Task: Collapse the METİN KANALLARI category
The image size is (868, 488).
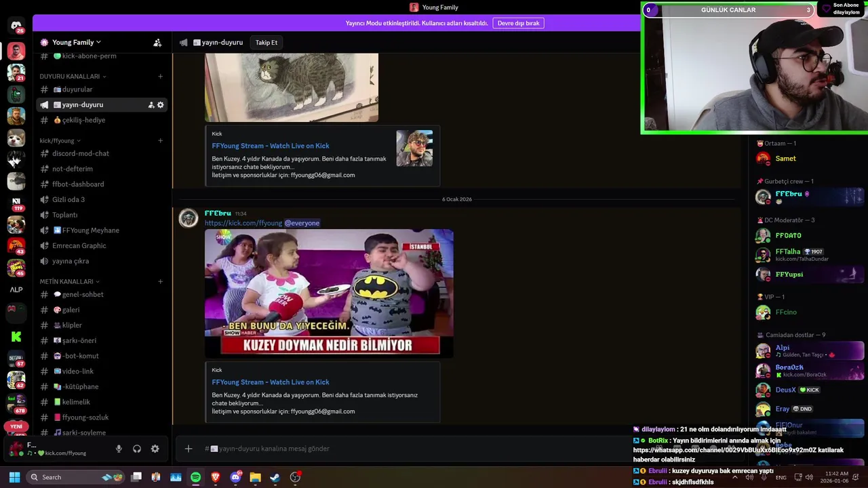Action: click(x=69, y=281)
